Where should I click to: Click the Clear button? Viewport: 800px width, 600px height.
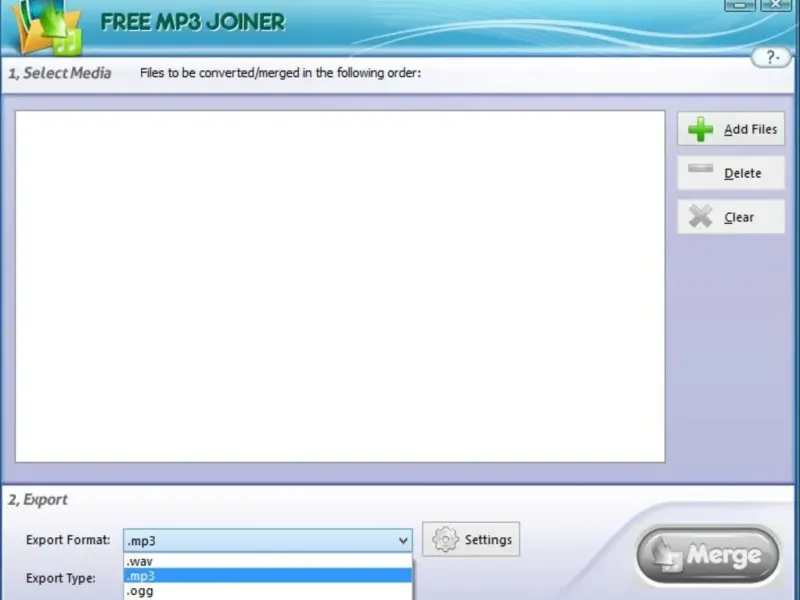click(x=731, y=217)
